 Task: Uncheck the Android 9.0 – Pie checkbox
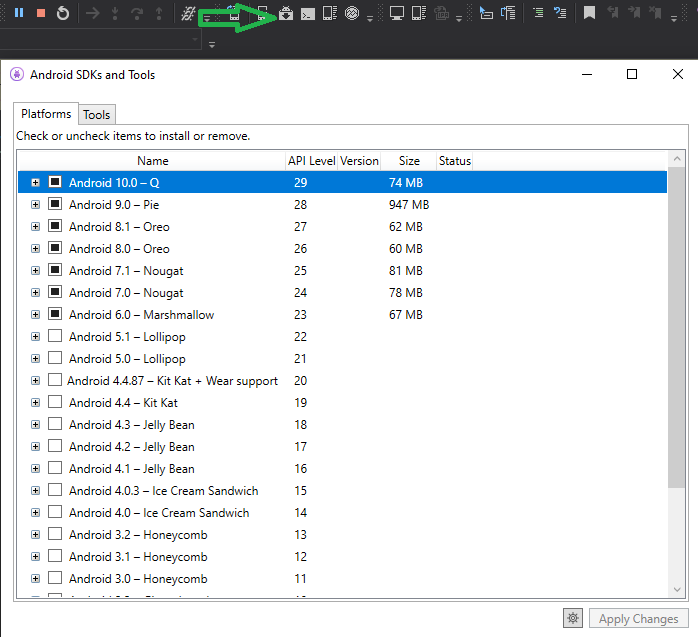tap(55, 205)
